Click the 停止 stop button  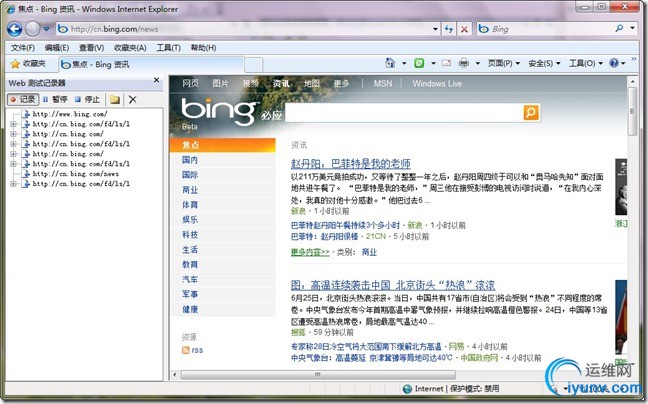[87, 99]
